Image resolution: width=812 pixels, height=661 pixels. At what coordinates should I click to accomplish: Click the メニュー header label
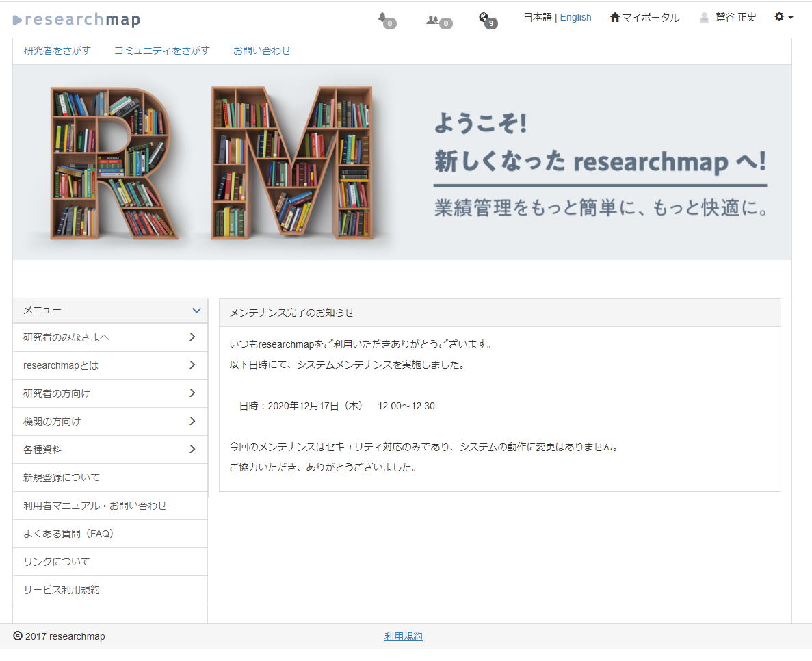coord(42,310)
